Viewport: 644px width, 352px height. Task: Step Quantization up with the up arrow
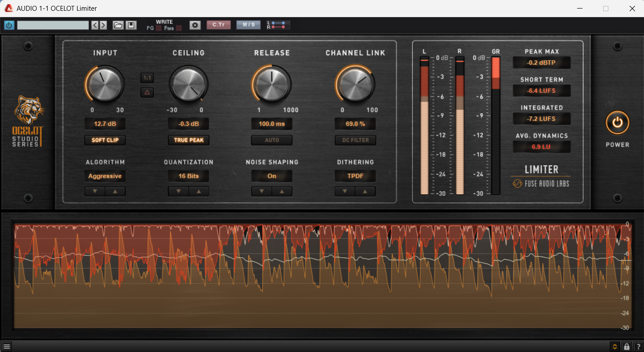tap(199, 191)
